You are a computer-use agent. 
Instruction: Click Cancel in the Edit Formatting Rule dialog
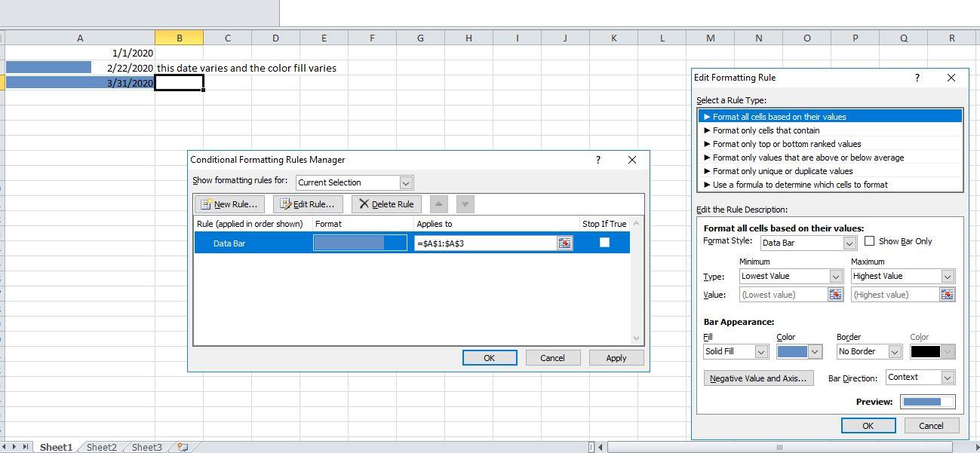click(931, 426)
